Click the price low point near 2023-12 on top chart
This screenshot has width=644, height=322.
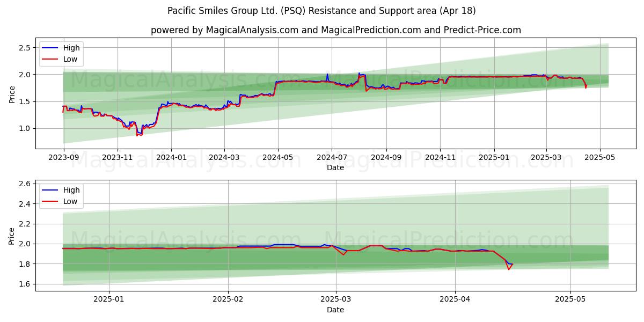(137, 135)
